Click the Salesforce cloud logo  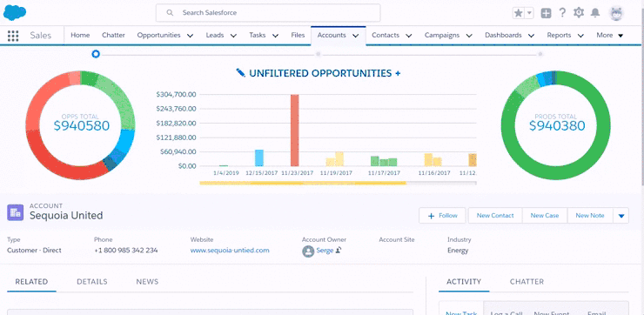15,12
